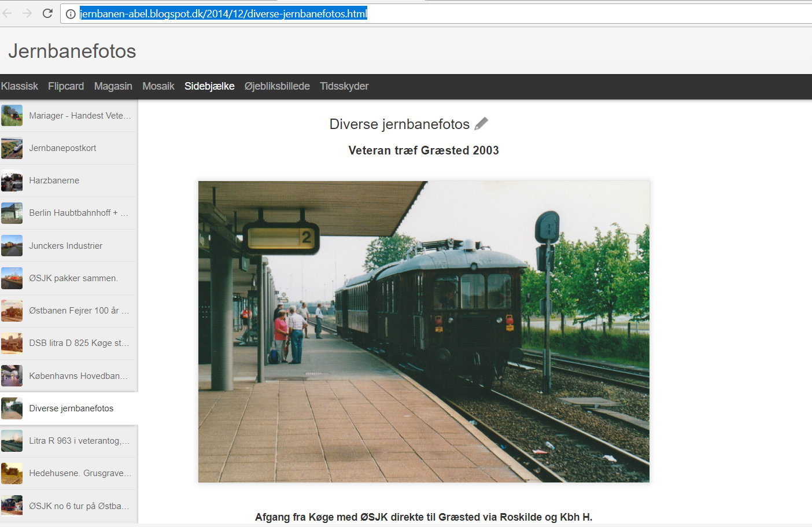Screen dimensions: 812x527
Task: Switch to Klassisk view
Action: (x=20, y=86)
